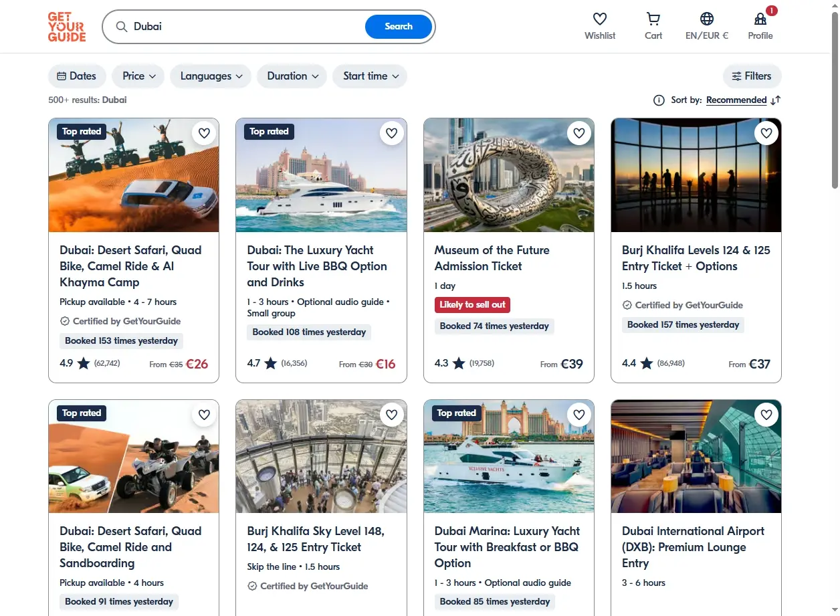Wishlist the DXB Premium Lounge Entry

(x=766, y=415)
